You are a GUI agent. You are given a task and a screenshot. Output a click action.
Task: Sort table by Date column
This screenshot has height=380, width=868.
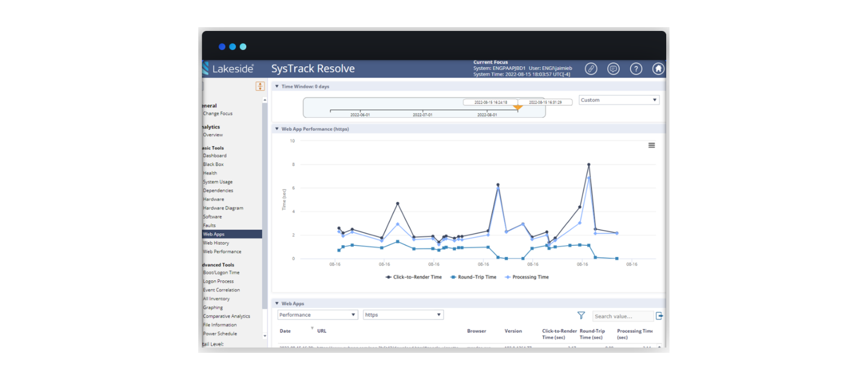pos(285,331)
